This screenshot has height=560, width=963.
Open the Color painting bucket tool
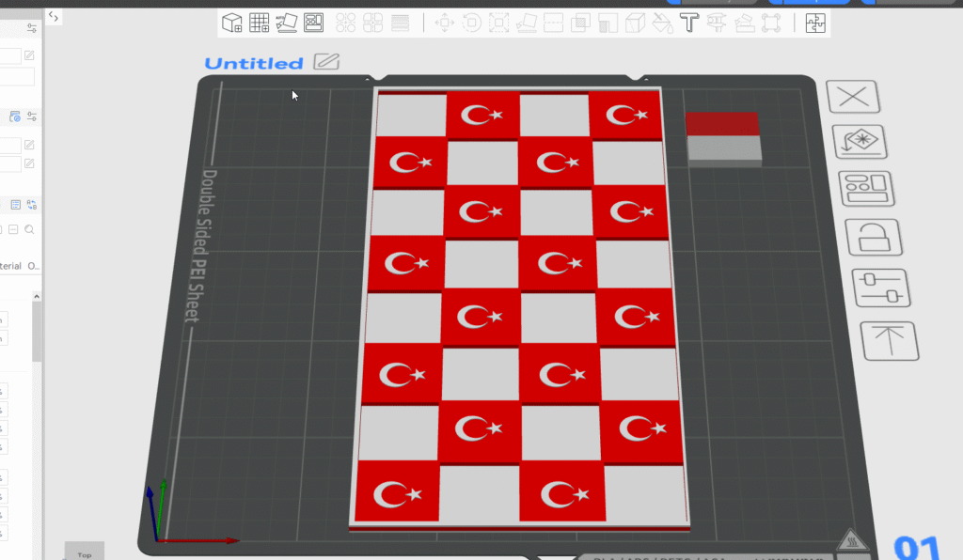coord(662,23)
